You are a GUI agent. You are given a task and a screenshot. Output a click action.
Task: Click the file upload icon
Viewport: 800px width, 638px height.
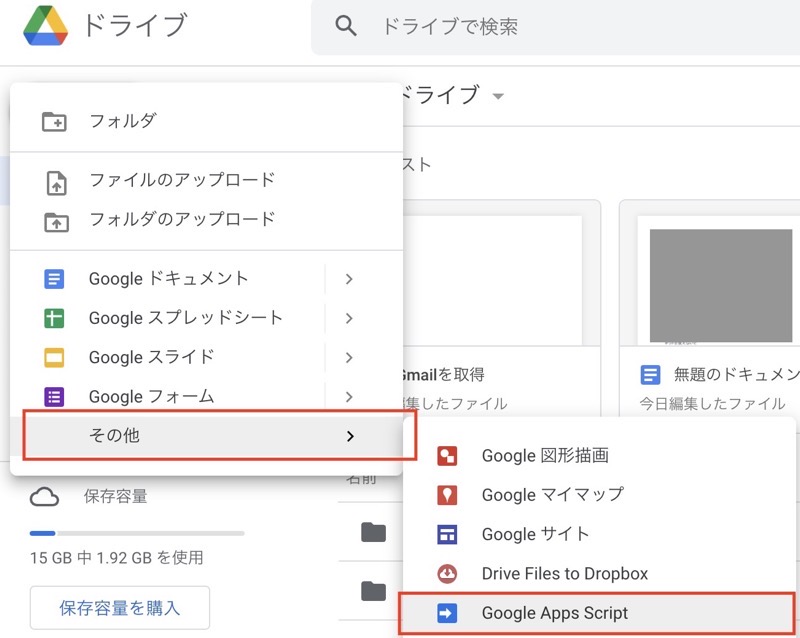pyautogui.click(x=56, y=183)
